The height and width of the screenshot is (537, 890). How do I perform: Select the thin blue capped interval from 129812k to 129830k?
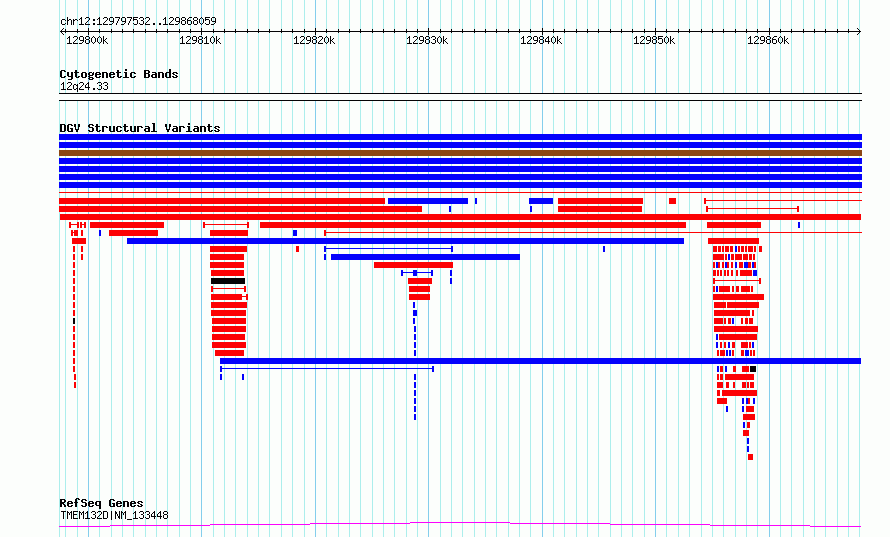click(327, 369)
